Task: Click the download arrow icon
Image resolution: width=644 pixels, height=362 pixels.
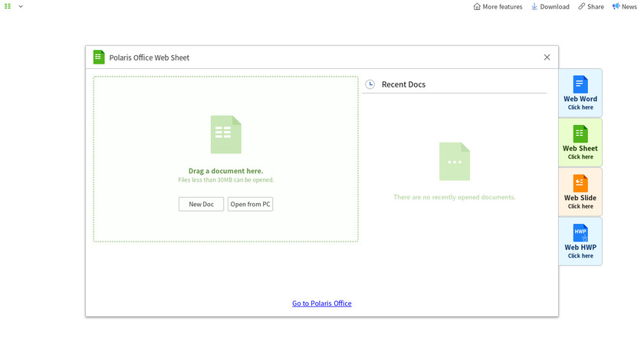Action: (x=534, y=7)
